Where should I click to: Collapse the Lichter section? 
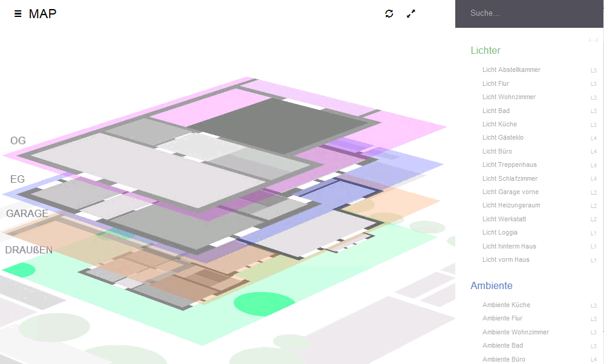point(485,51)
